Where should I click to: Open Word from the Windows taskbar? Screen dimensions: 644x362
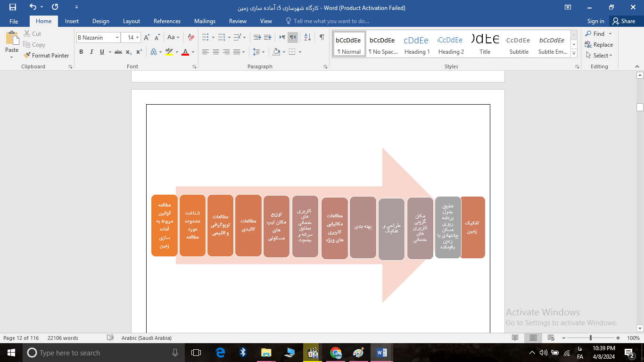[381, 353]
